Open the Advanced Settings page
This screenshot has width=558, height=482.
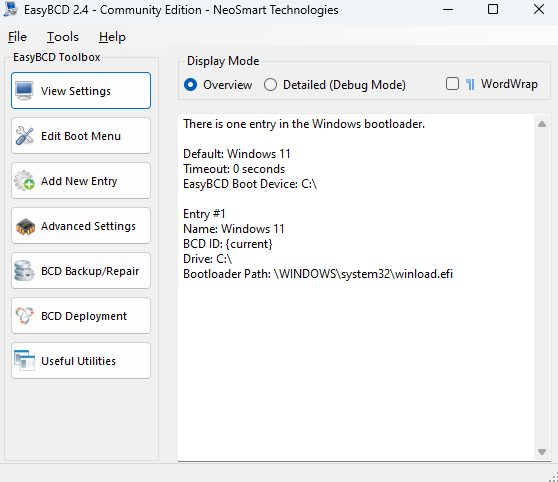81,226
